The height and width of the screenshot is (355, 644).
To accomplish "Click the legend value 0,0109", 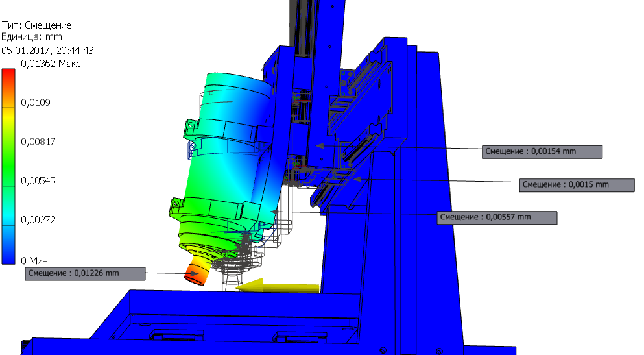I will [35, 103].
